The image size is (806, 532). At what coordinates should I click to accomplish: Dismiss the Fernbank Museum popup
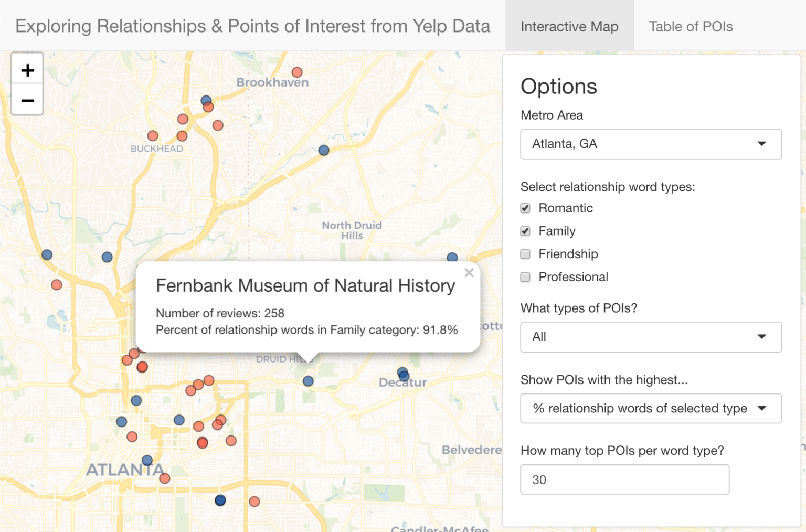pos(469,272)
